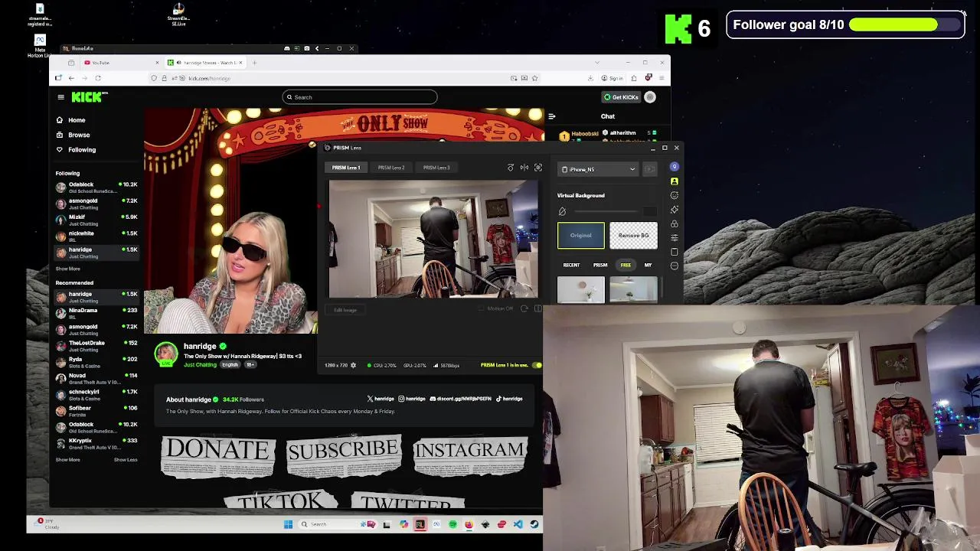Open the adjustment sliders icon in PRISM sidebar
This screenshot has height=551, width=980.
[675, 238]
